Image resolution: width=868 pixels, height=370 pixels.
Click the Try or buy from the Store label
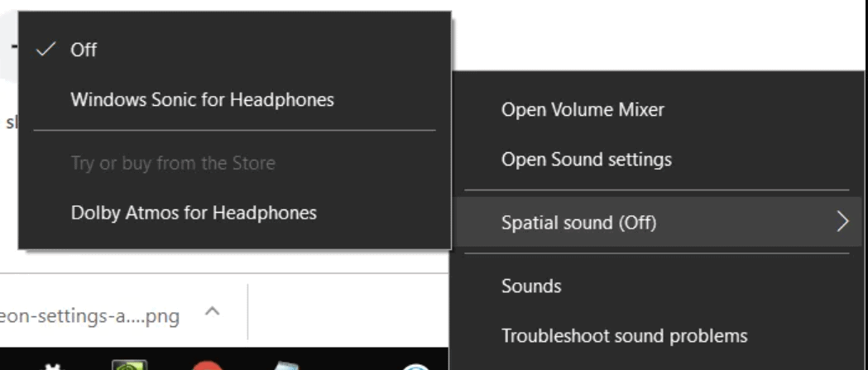point(173,163)
